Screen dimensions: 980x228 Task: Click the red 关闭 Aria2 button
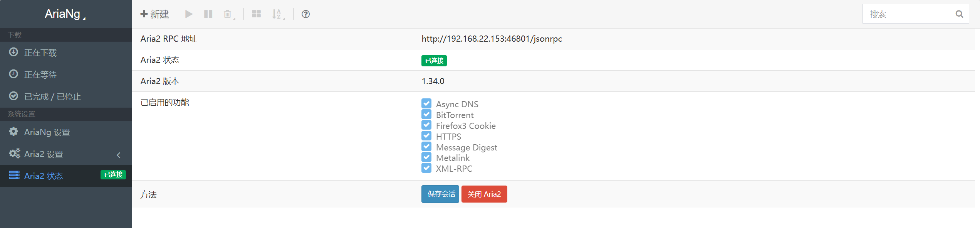(x=484, y=194)
